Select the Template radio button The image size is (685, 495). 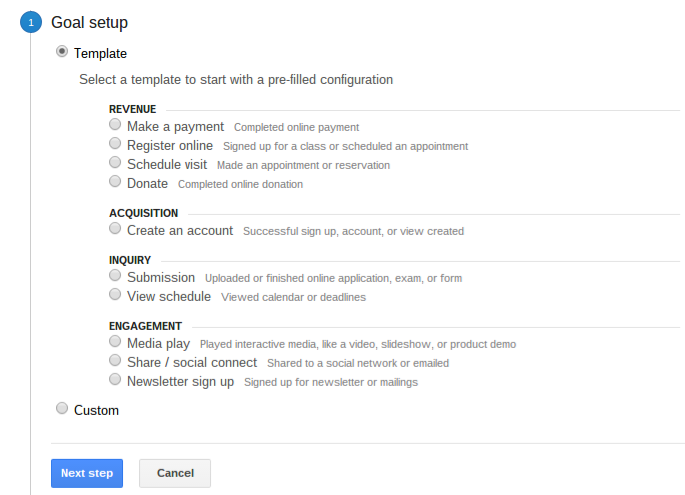(x=62, y=52)
